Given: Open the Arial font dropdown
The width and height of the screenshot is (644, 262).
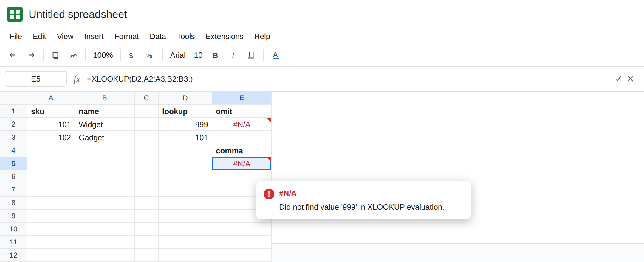Looking at the screenshot, I should click(178, 55).
